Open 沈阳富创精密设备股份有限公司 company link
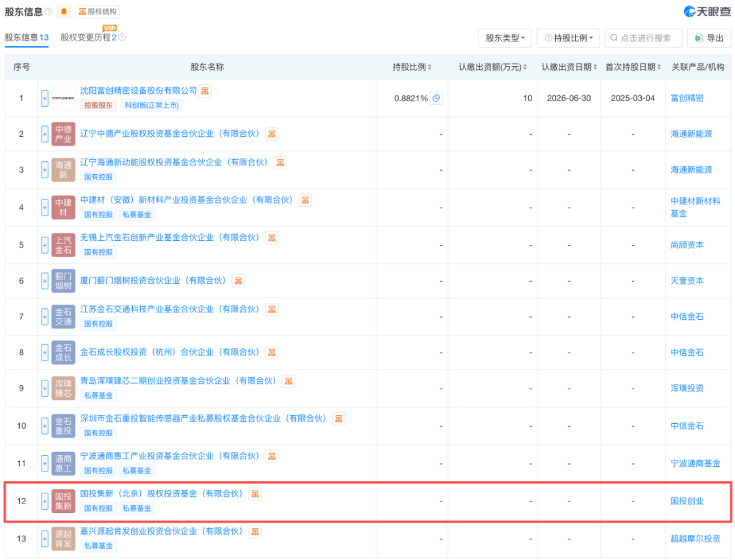 [x=138, y=90]
